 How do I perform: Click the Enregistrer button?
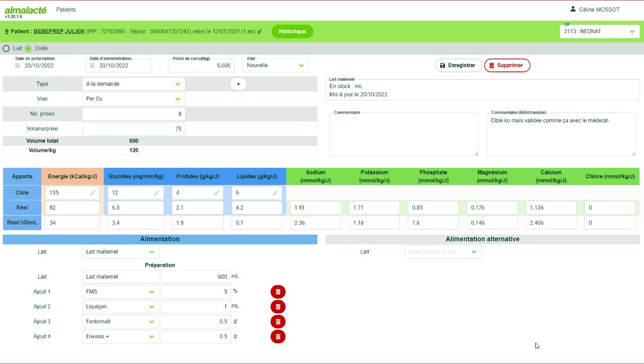click(x=458, y=65)
